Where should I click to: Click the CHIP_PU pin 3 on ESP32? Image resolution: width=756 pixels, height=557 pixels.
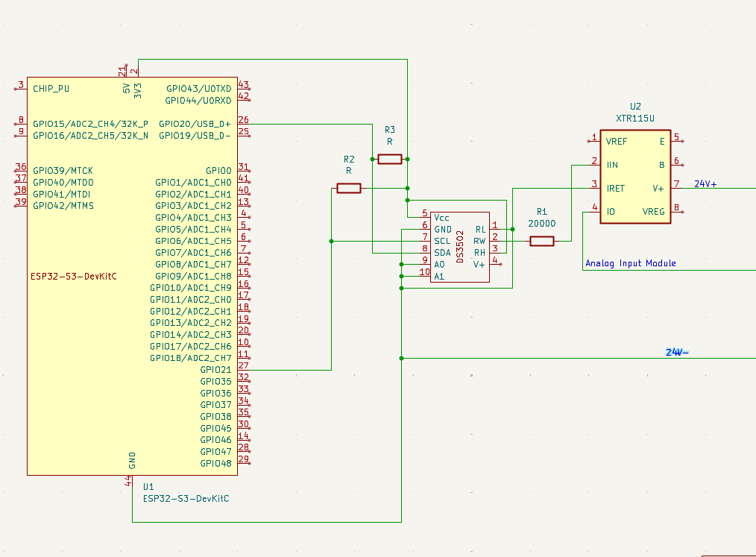tap(21, 89)
